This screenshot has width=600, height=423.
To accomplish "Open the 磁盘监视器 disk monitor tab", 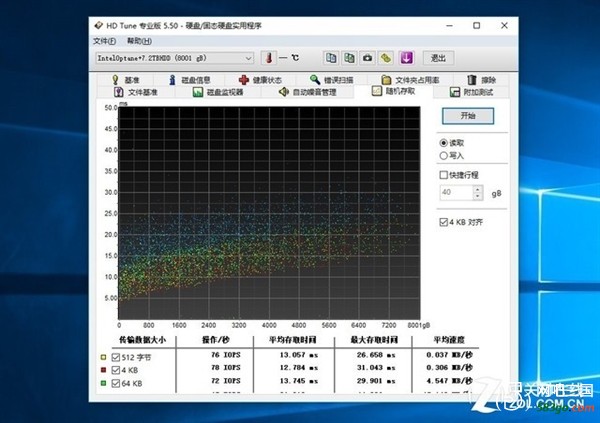I will [x=218, y=92].
